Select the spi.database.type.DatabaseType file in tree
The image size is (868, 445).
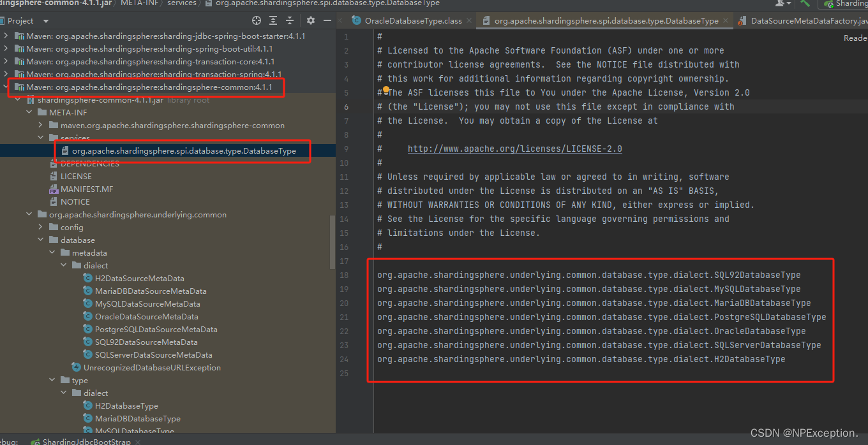point(184,151)
